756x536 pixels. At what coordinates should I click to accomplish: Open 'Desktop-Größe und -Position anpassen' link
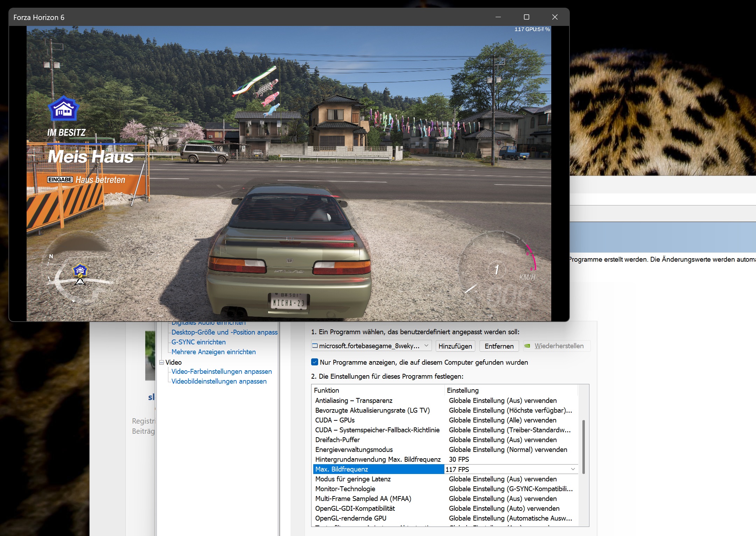224,332
